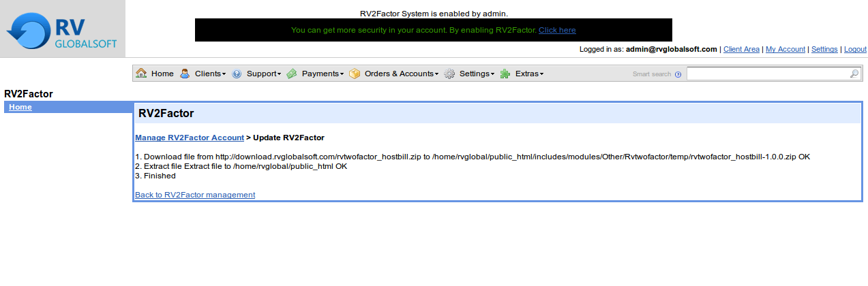Focus the Smart search input field
Viewport: 868px width, 286px height.
773,74
